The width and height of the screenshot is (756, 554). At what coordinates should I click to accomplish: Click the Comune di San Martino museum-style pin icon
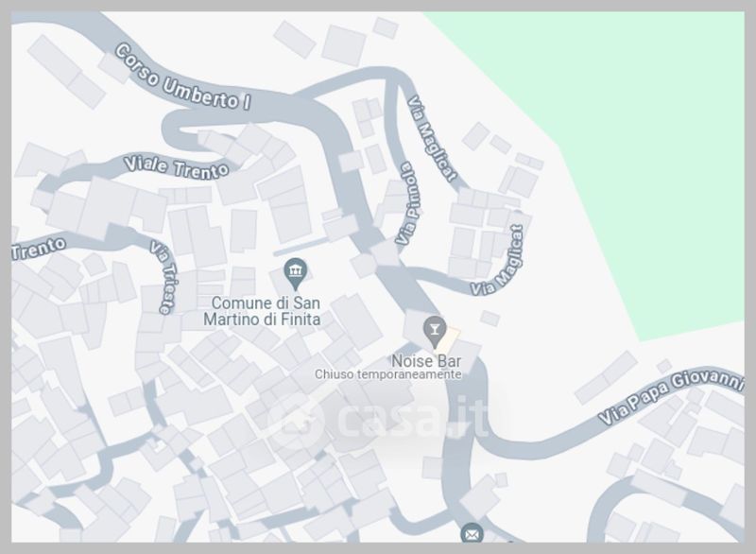pos(296,274)
